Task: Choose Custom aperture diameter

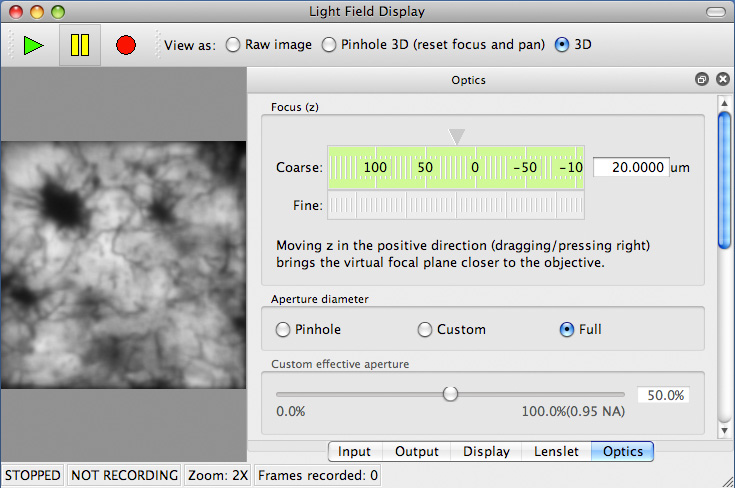Action: pos(426,329)
